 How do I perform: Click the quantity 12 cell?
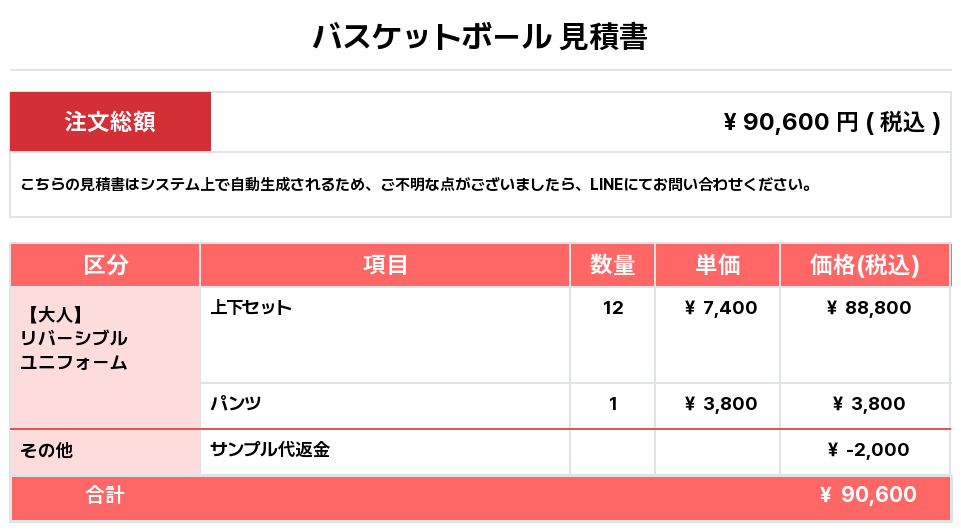(x=612, y=335)
